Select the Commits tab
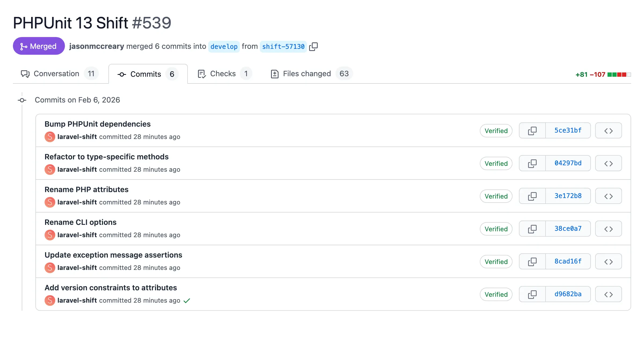644x337 pixels. [148, 74]
